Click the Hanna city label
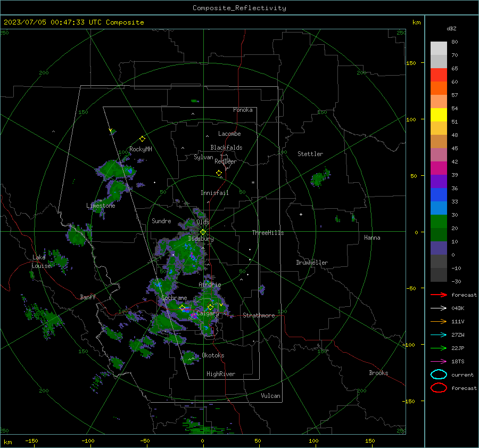Image resolution: width=479 pixels, height=448 pixels. tap(372, 238)
